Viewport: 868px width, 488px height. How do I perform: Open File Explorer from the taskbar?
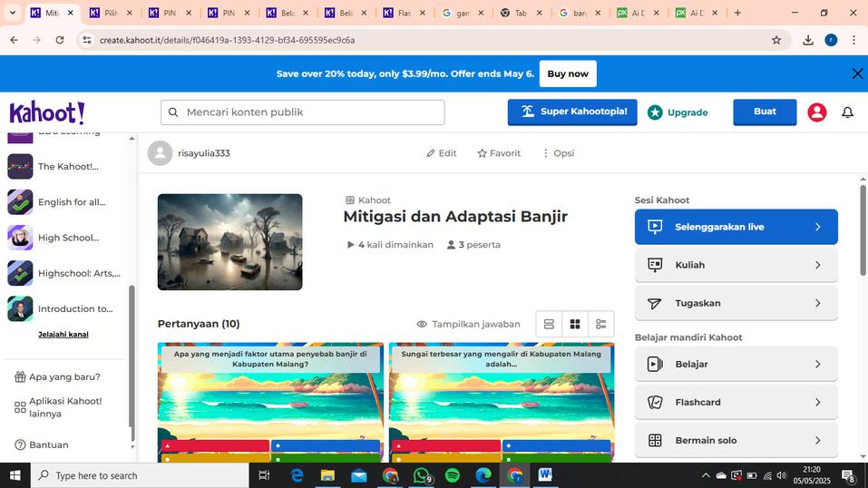click(327, 475)
